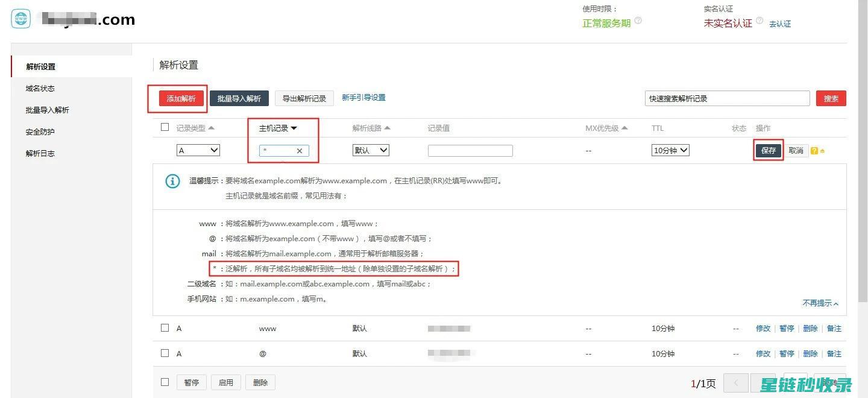Click the 保存 button
This screenshot has width=868, height=398.
click(769, 151)
